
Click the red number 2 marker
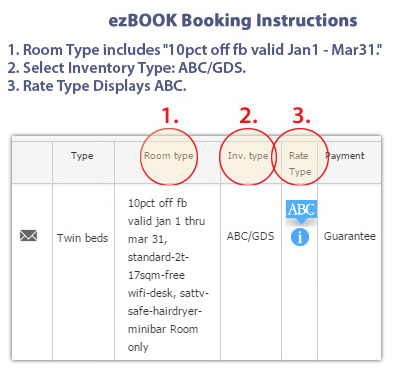tap(249, 116)
